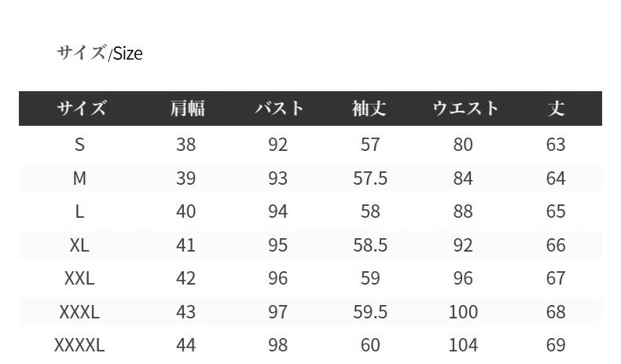The height and width of the screenshot is (364, 621).
Task: Select the XXXL size row label
Action: pos(79,312)
